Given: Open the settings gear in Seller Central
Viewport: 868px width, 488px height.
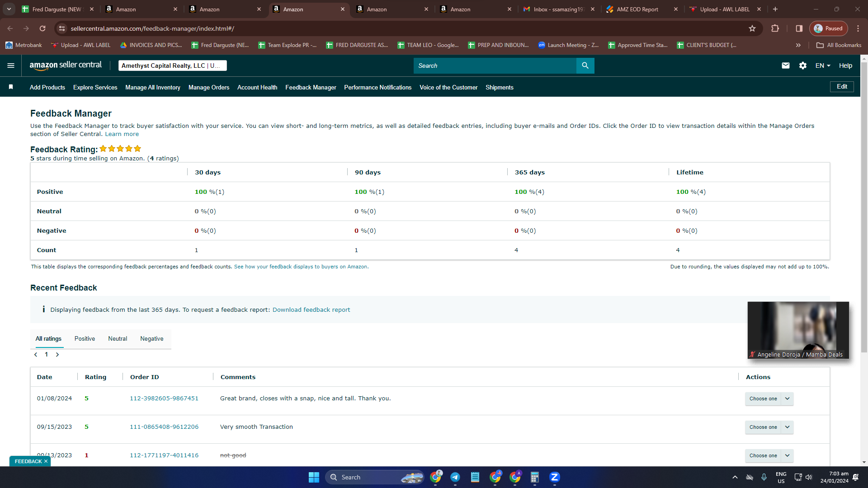Looking at the screenshot, I should coord(803,66).
